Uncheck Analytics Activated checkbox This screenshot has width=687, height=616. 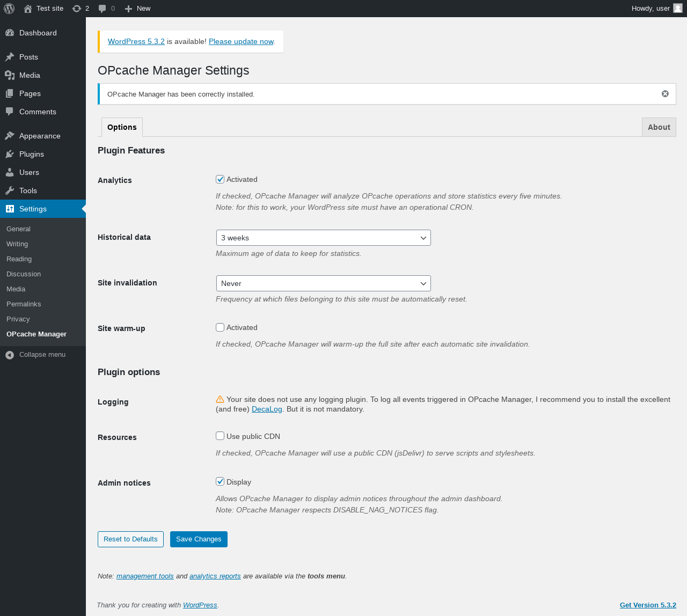[220, 179]
